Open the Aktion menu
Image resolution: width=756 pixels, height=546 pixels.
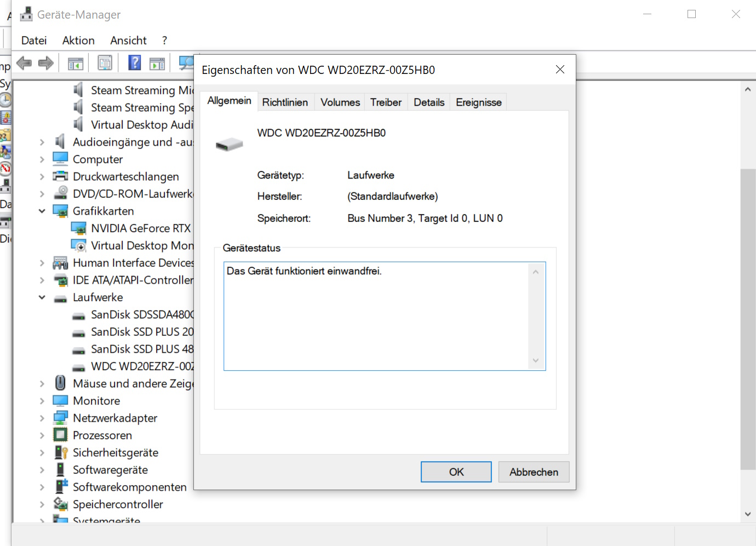coord(78,41)
